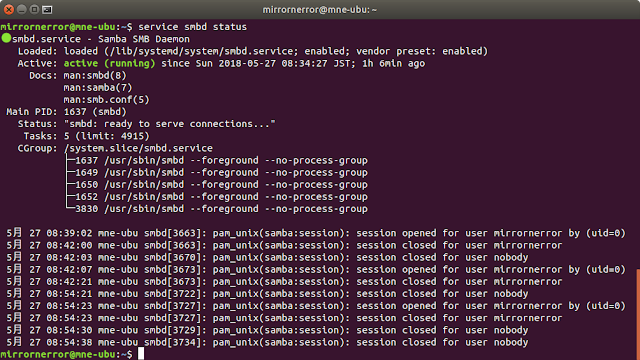Screen dimensions: 640x360
Task: Click the green status dot beside smbd.service
Action: [x=6, y=38]
